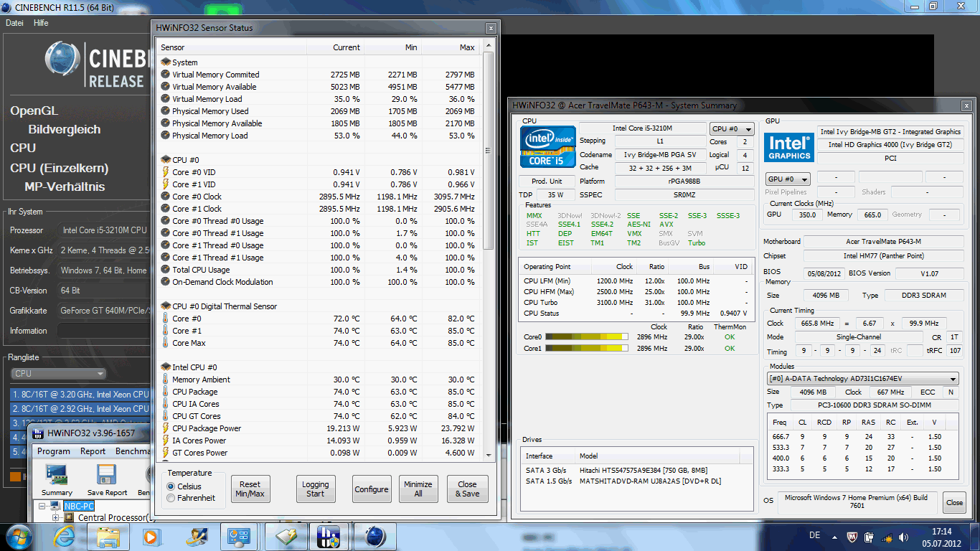Viewport: 980px width, 551px height.
Task: Click the lightning icon beside CPU Package Power
Action: click(166, 428)
